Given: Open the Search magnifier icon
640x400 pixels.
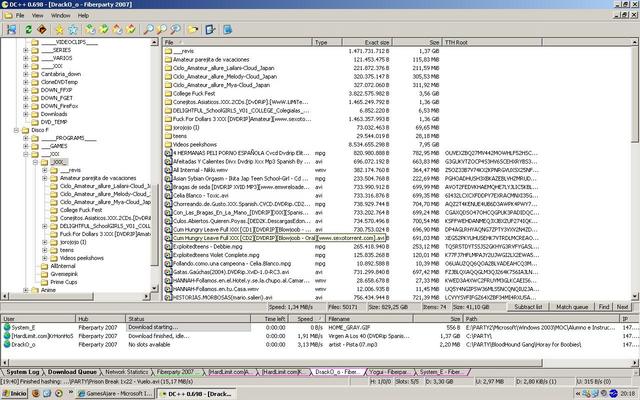Looking at the screenshot, I should (x=149, y=29).
